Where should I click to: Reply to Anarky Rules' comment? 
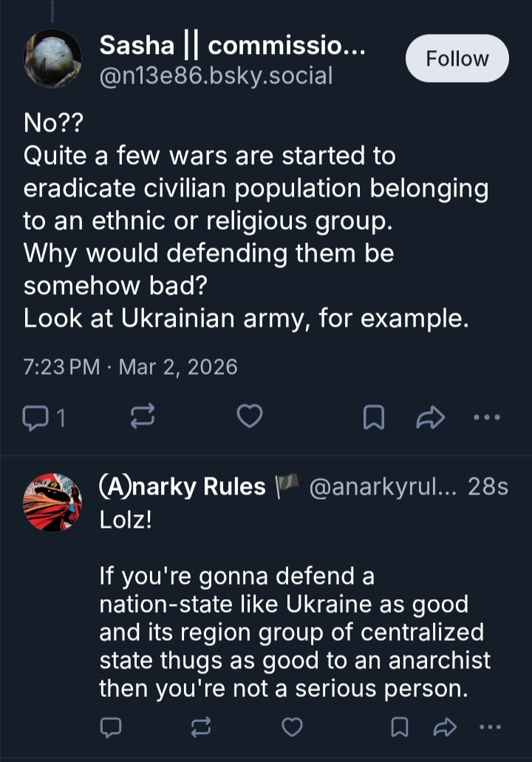tap(110, 727)
